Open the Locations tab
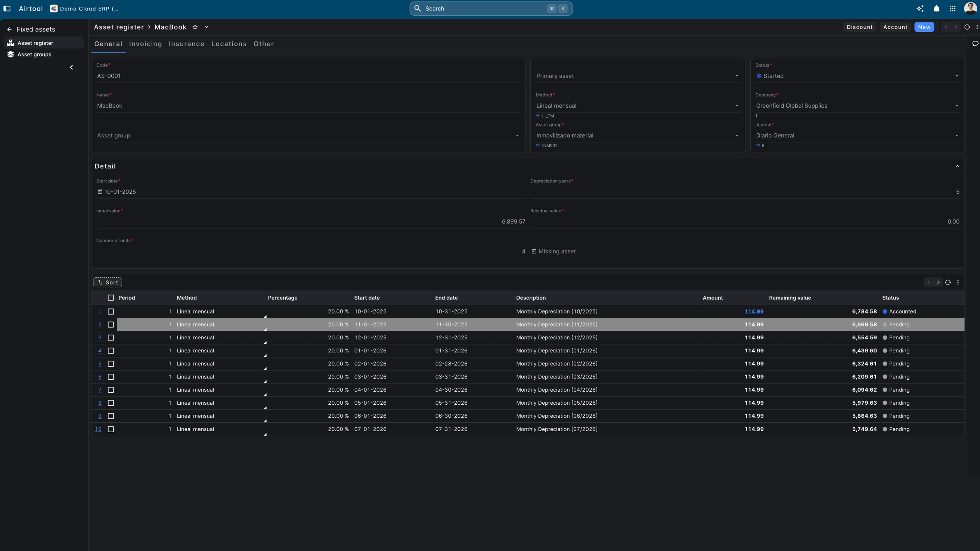This screenshot has width=980, height=551. coord(229,44)
